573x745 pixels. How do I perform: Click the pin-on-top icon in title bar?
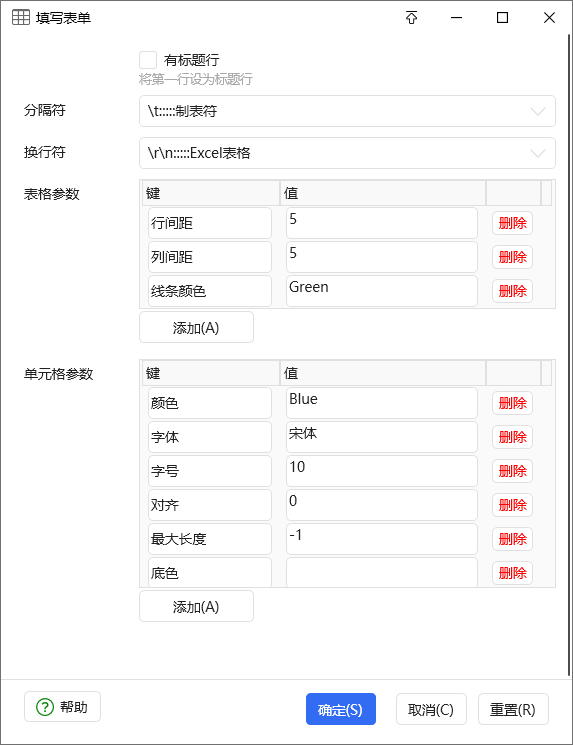coord(411,18)
